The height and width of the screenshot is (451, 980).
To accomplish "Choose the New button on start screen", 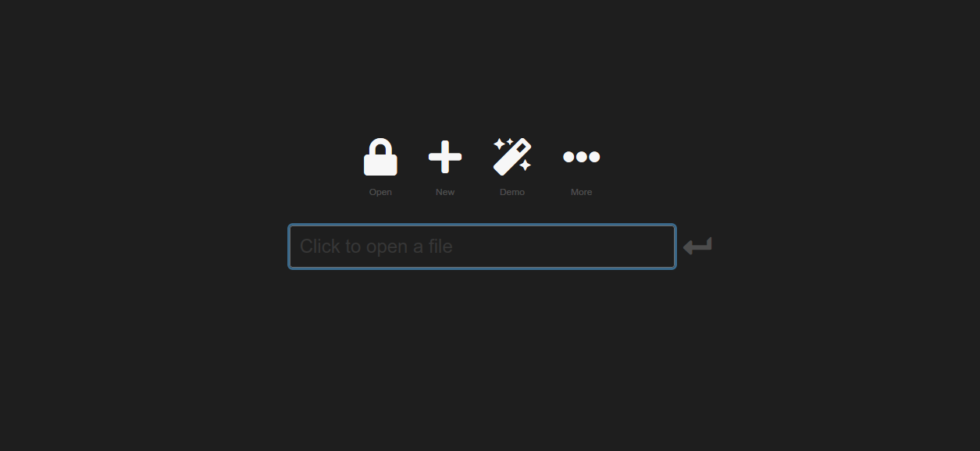I will point(445,167).
